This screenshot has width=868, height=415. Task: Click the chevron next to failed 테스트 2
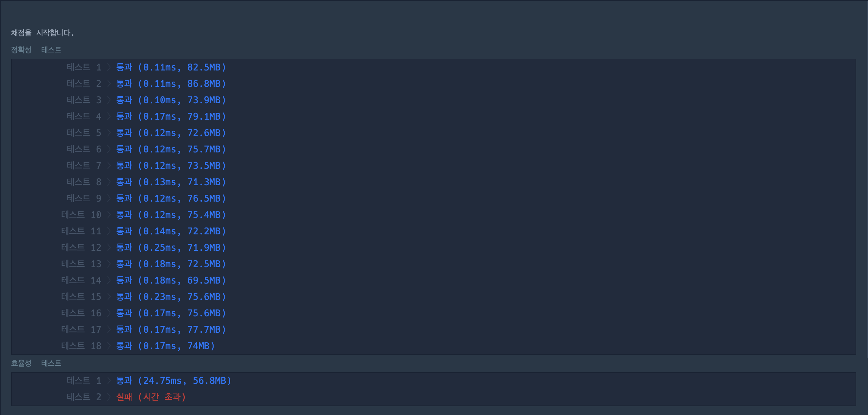point(109,397)
